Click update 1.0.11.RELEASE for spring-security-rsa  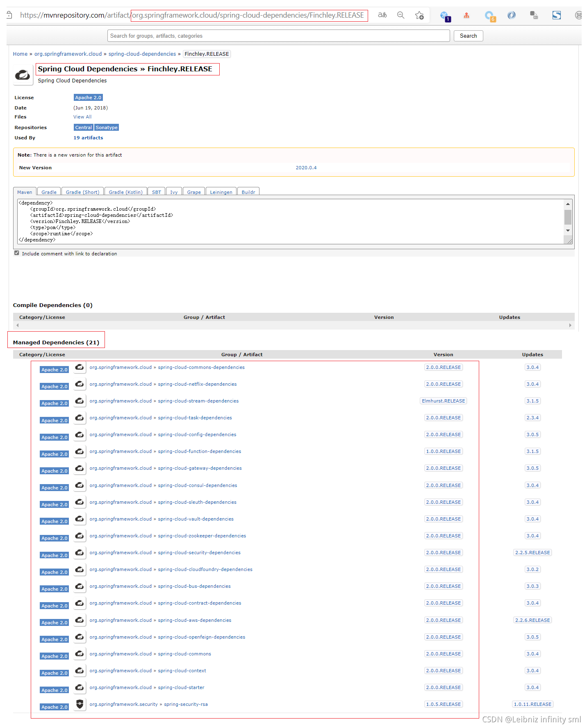532,704
